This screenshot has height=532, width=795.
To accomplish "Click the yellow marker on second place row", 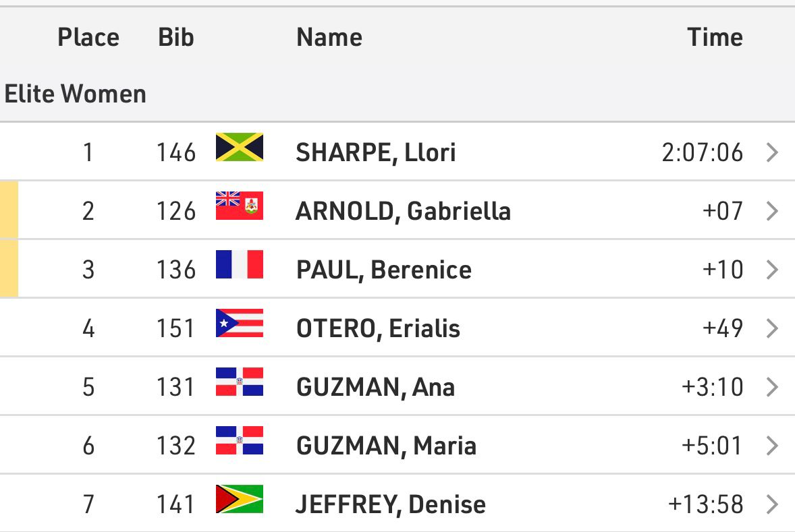I will (9, 210).
